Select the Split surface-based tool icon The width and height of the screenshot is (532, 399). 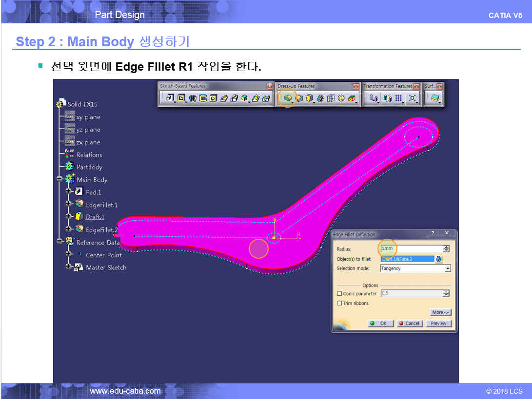pyautogui.click(x=435, y=98)
